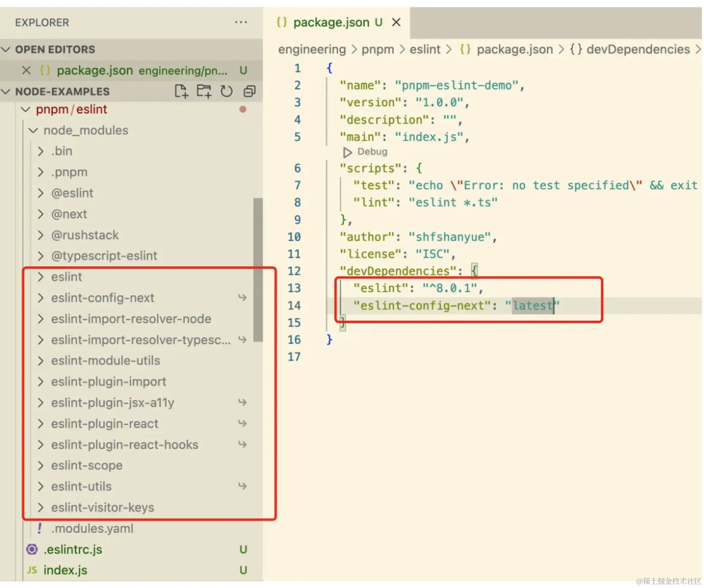This screenshot has width=704, height=588.
Task: Click the "author" line in package.json
Action: (x=418, y=237)
